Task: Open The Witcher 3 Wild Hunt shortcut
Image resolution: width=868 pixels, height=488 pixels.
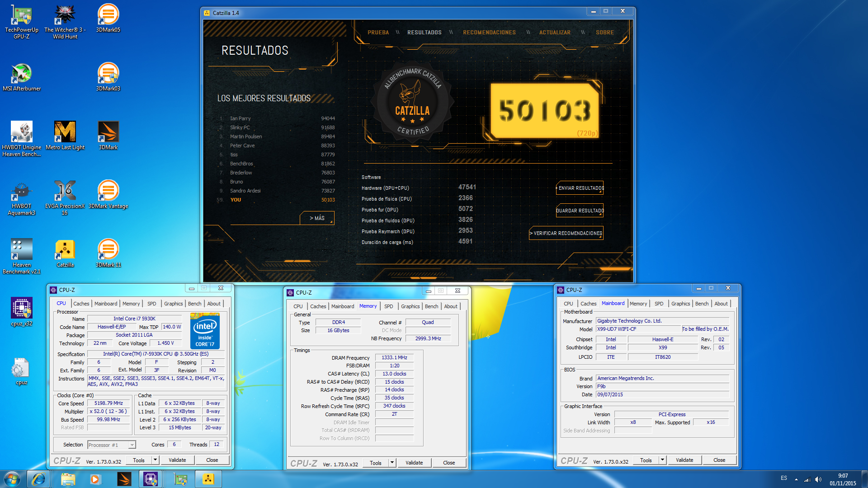Action: click(65, 21)
